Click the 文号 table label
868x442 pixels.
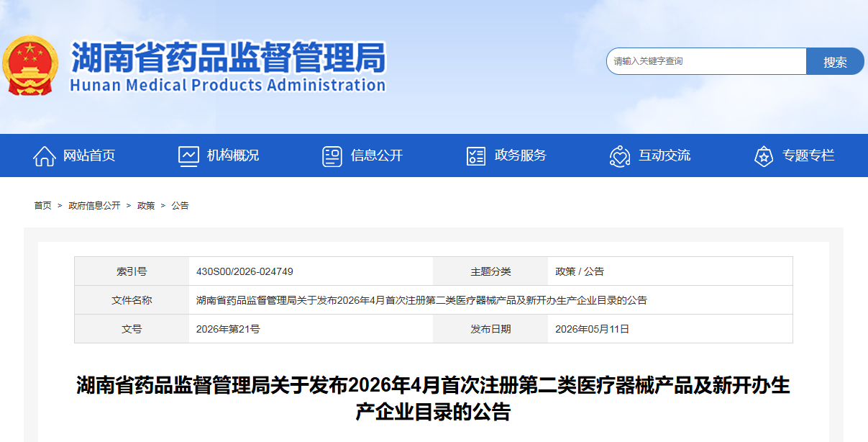132,329
